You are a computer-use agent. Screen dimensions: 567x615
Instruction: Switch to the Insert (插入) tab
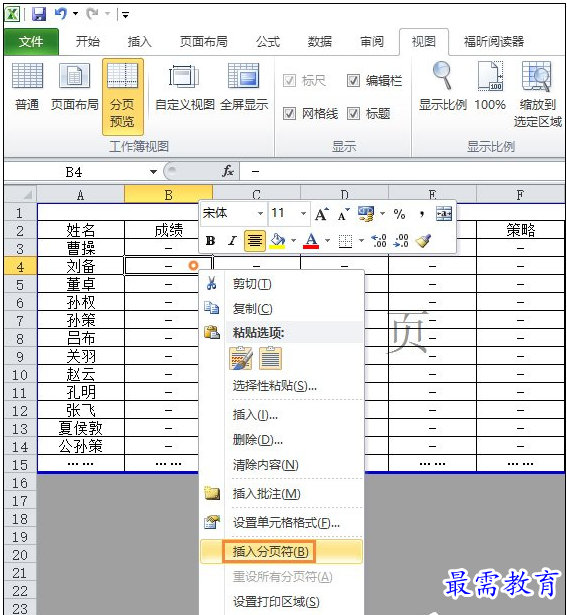[x=140, y=42]
